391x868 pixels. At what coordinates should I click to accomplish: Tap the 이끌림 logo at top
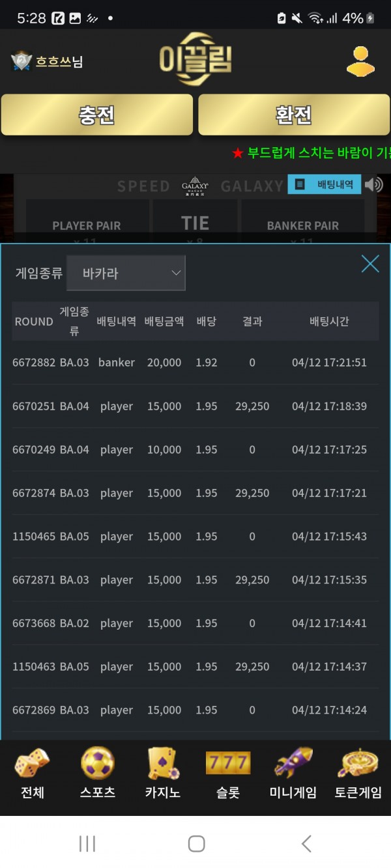point(195,60)
